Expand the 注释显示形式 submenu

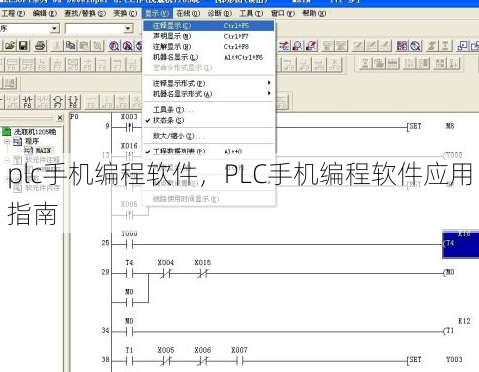(209, 83)
